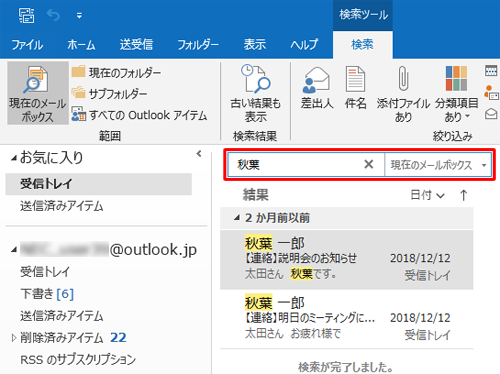Screen dimensions: 500x374
Task: Choose 現在のフォルダー search scope
Action: (116, 72)
